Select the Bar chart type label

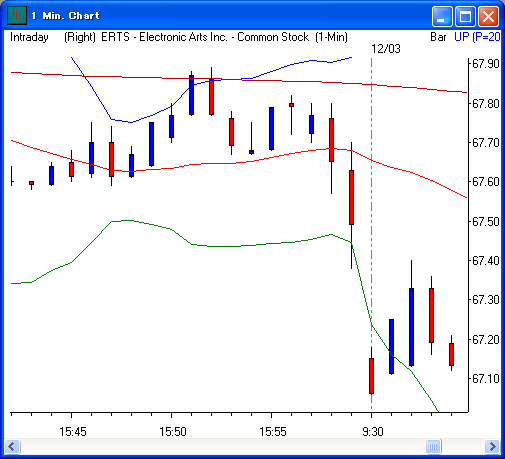pyautogui.click(x=438, y=37)
